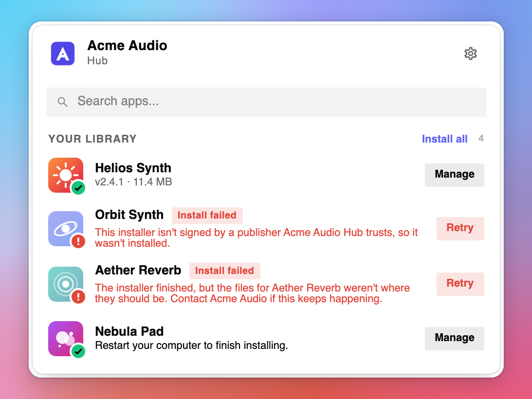532x399 pixels.
Task: Click the Hub subtitle text
Action: point(97,61)
